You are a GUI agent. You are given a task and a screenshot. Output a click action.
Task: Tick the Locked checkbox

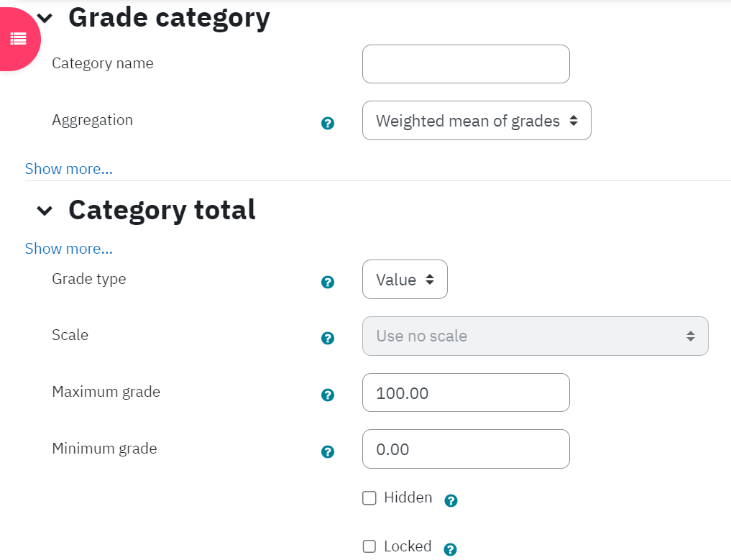coord(369,546)
